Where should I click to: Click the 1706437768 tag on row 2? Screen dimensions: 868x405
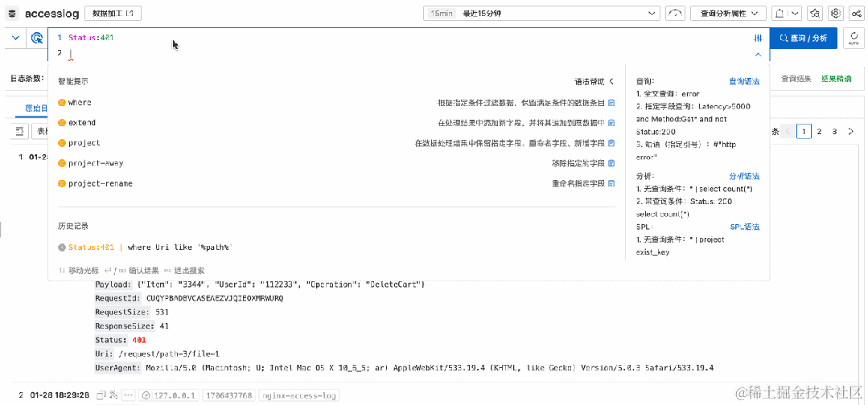click(x=229, y=395)
